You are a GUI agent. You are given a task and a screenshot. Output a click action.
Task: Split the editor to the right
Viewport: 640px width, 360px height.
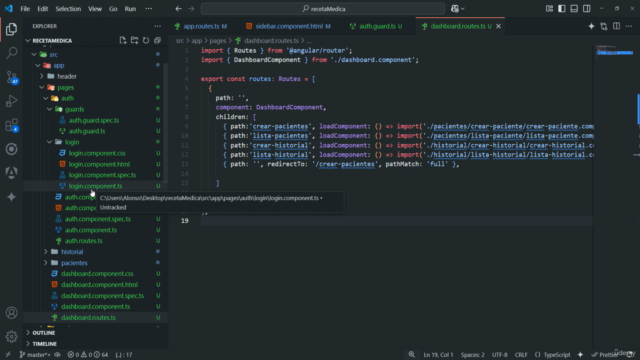616,26
